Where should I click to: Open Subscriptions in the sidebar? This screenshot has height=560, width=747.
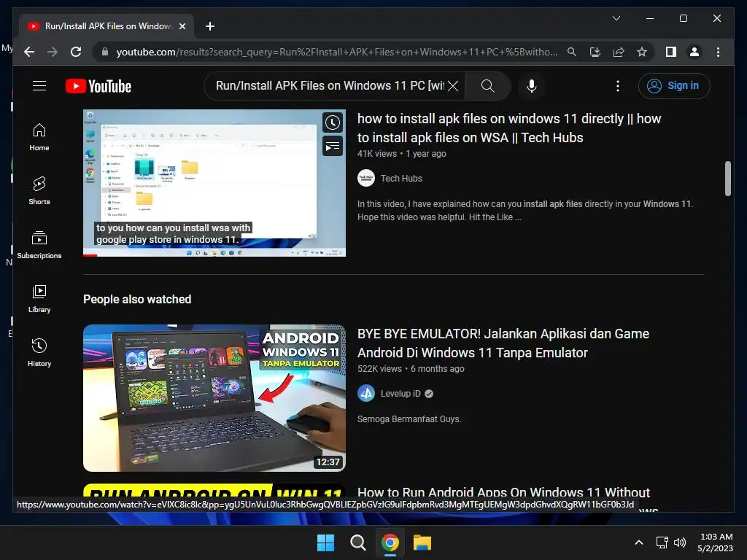39,245
